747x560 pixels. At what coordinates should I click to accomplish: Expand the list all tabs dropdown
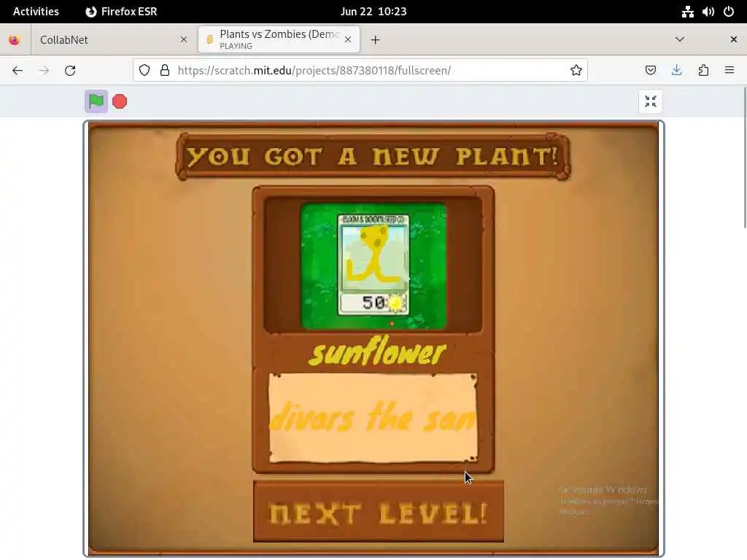[x=680, y=39]
